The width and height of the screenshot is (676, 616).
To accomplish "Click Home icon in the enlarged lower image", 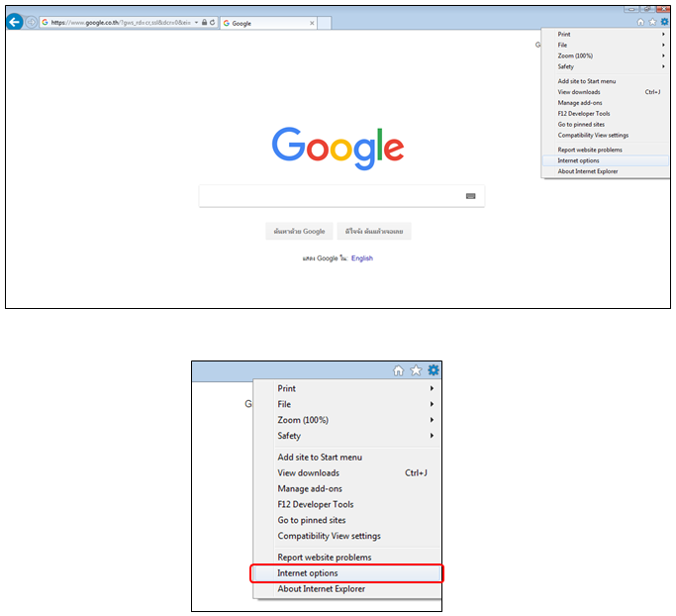I will [398, 370].
